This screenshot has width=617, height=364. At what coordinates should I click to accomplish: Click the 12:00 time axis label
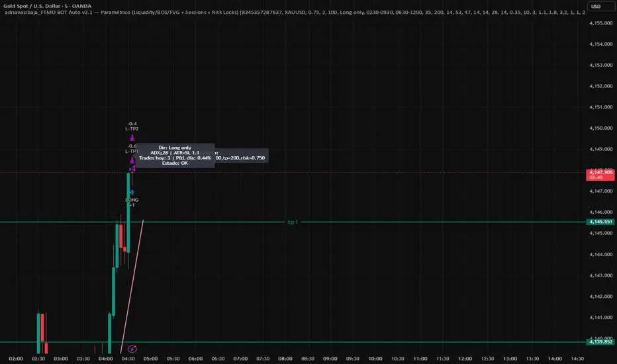pyautogui.click(x=464, y=358)
